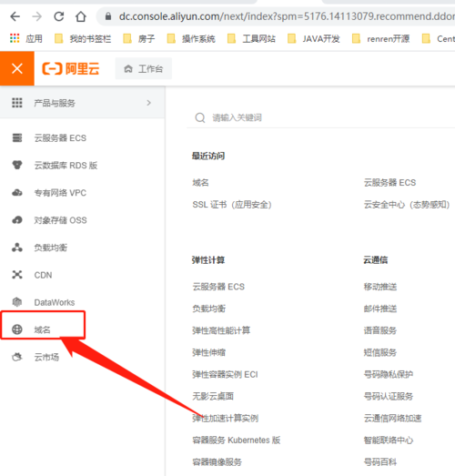Open 云数据库 RDS 版 in sidebar
Screen dimensions: 455x476
pyautogui.click(x=66, y=166)
